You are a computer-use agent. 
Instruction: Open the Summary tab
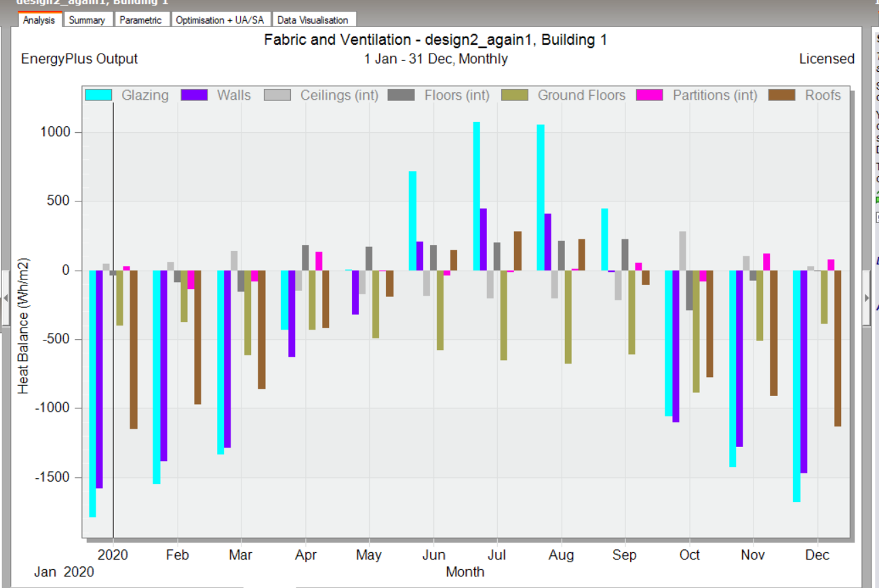pos(87,20)
